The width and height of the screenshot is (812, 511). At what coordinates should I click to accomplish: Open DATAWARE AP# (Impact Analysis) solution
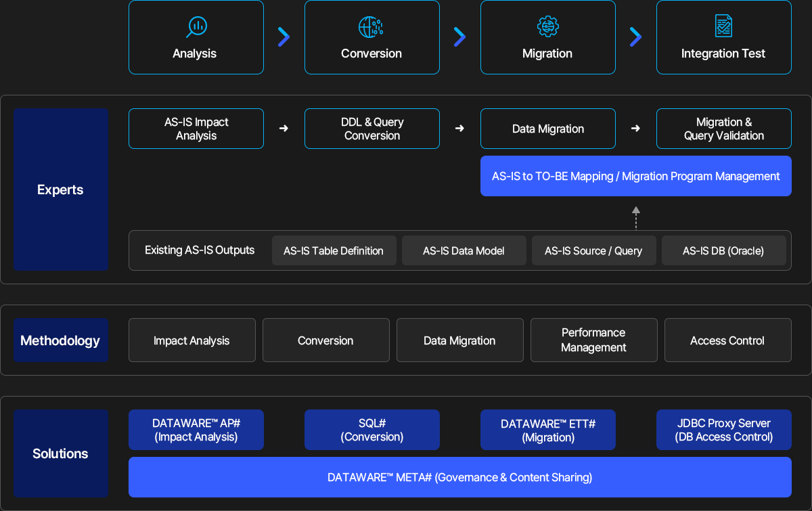pyautogui.click(x=196, y=430)
